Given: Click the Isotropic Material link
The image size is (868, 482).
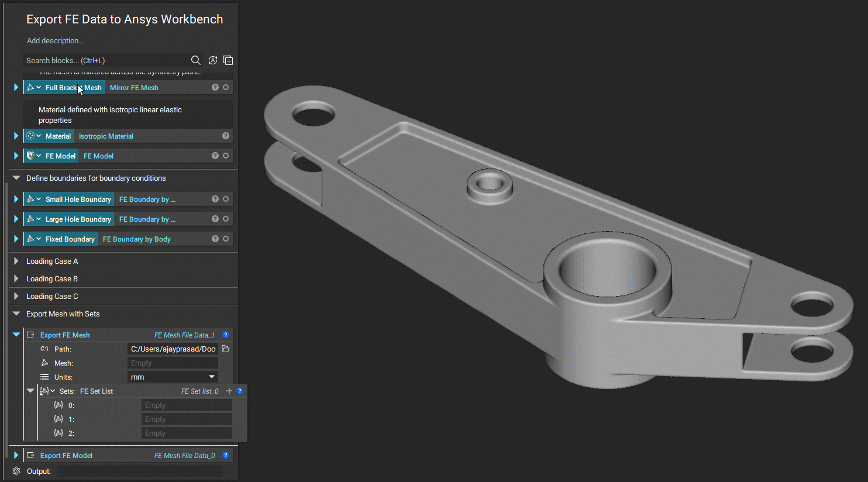Looking at the screenshot, I should click(106, 136).
